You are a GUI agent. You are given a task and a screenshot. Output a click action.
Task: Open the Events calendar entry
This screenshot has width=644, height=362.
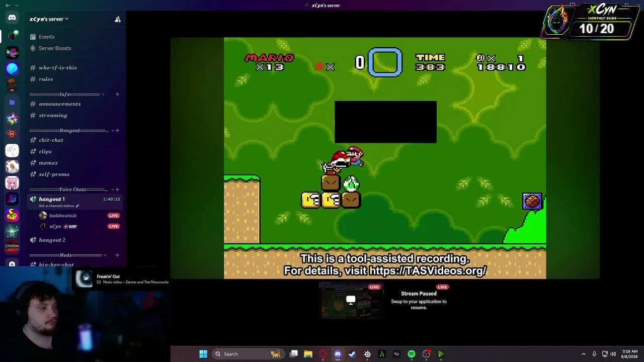[75, 37]
